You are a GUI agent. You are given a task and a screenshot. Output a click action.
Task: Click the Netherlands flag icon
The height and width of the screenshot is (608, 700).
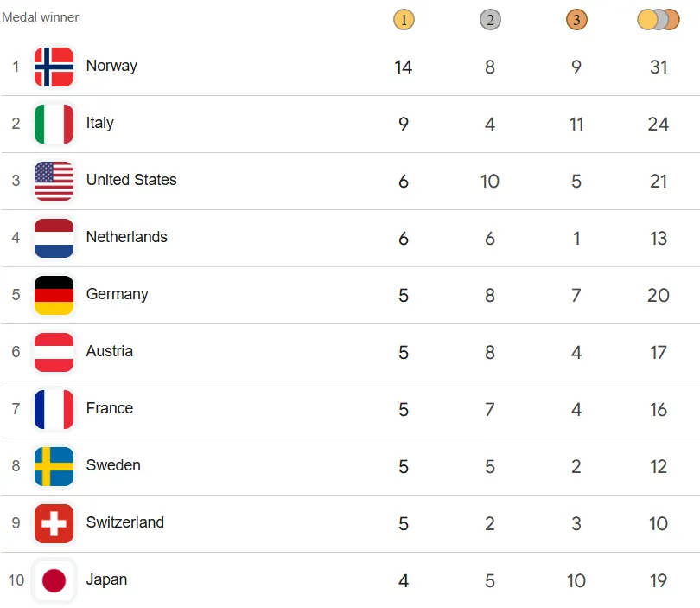(54, 238)
